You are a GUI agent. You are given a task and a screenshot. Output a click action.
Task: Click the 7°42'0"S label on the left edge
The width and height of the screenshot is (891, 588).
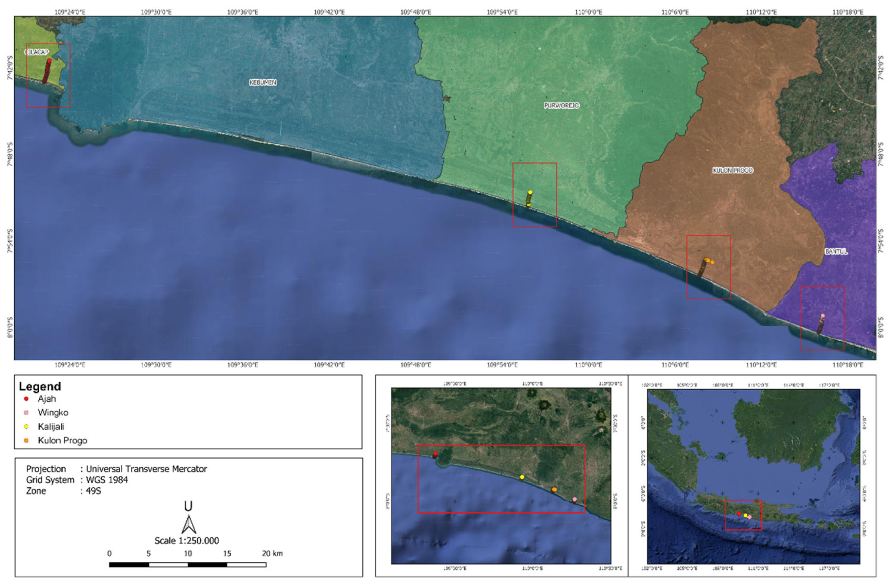(x=10, y=68)
